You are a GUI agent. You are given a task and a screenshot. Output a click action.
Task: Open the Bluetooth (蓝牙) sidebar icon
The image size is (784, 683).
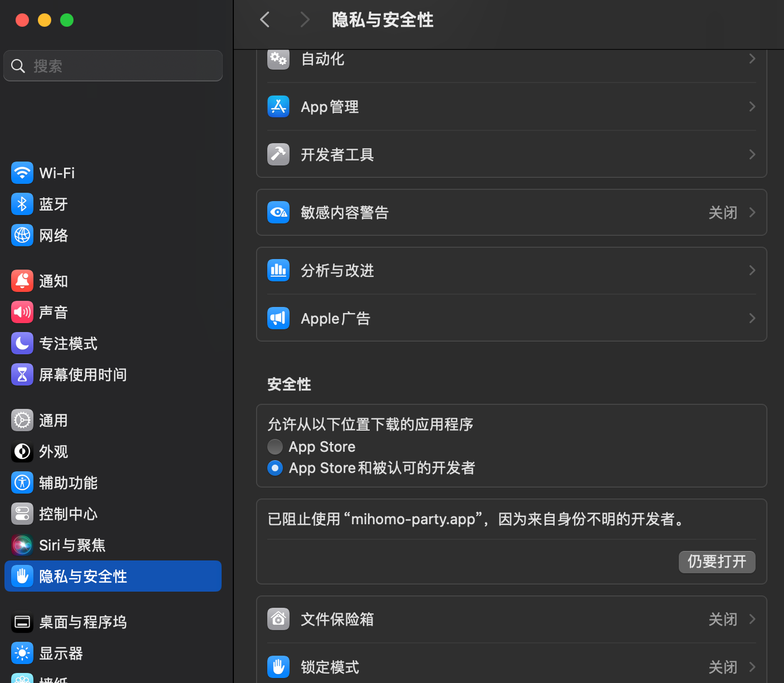pyautogui.click(x=22, y=204)
